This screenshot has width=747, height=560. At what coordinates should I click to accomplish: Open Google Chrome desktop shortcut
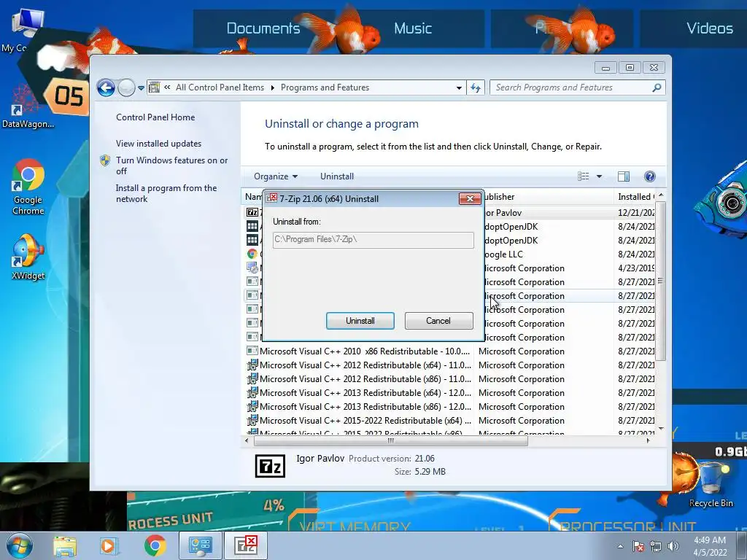[x=28, y=187]
